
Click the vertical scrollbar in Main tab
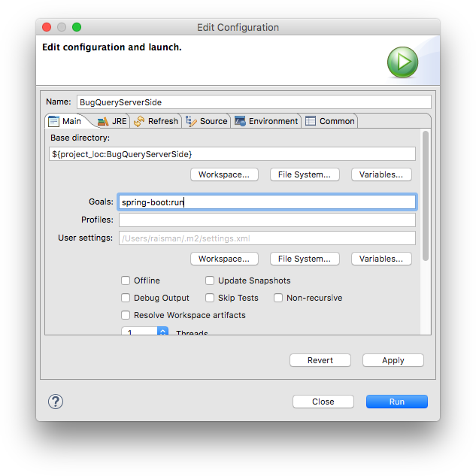pyautogui.click(x=426, y=196)
